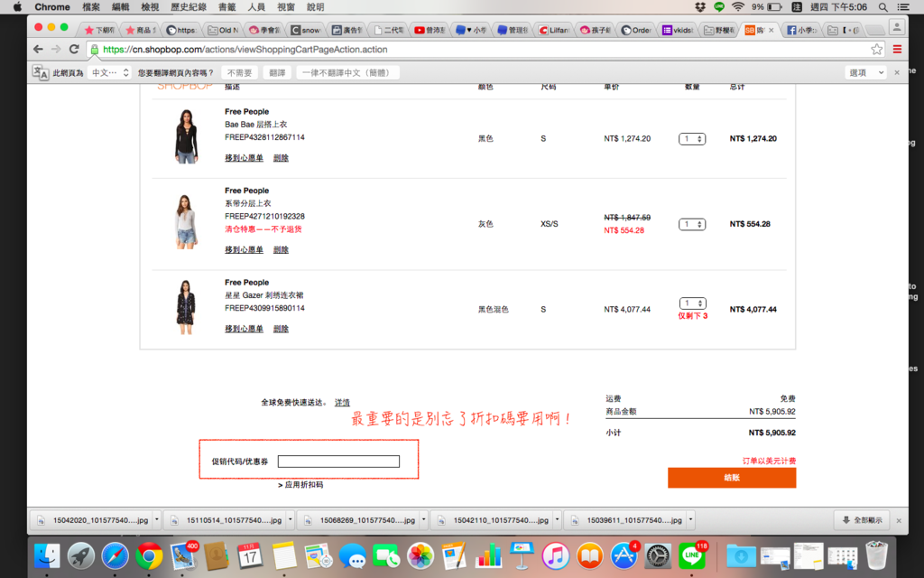Switch to the Lilfant browser tab
Screen dimensions: 924x578
click(555, 30)
